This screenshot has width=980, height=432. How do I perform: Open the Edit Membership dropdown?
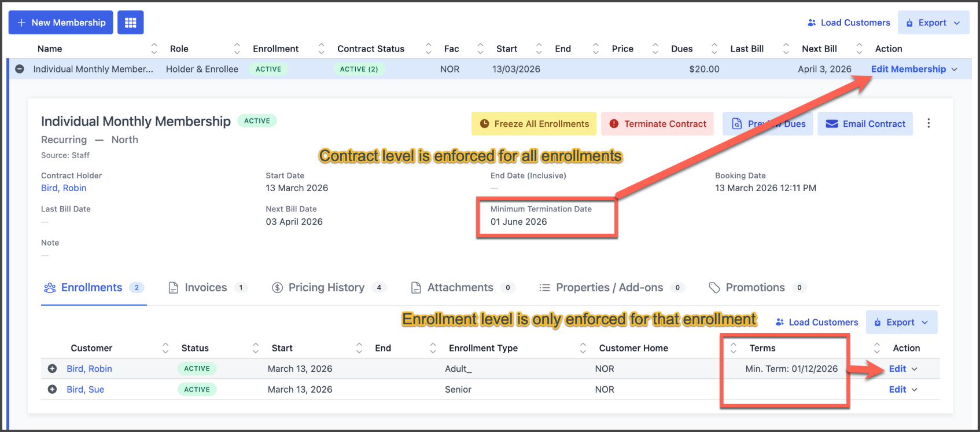(x=914, y=69)
